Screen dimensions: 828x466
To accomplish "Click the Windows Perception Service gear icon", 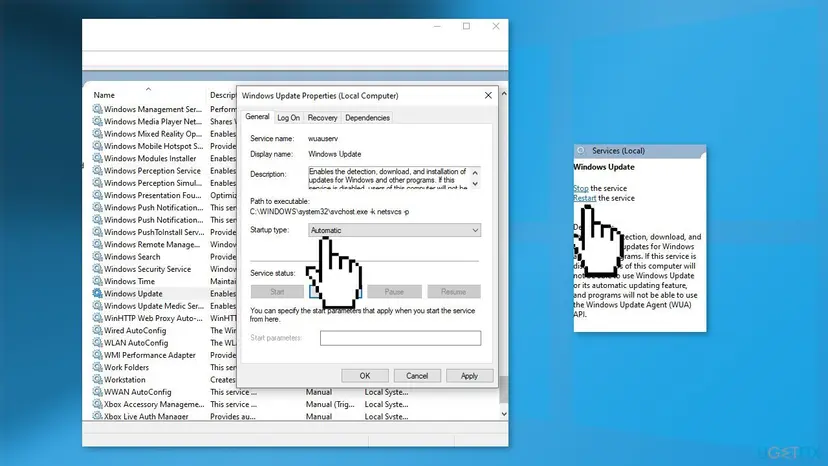I will 97,171.
